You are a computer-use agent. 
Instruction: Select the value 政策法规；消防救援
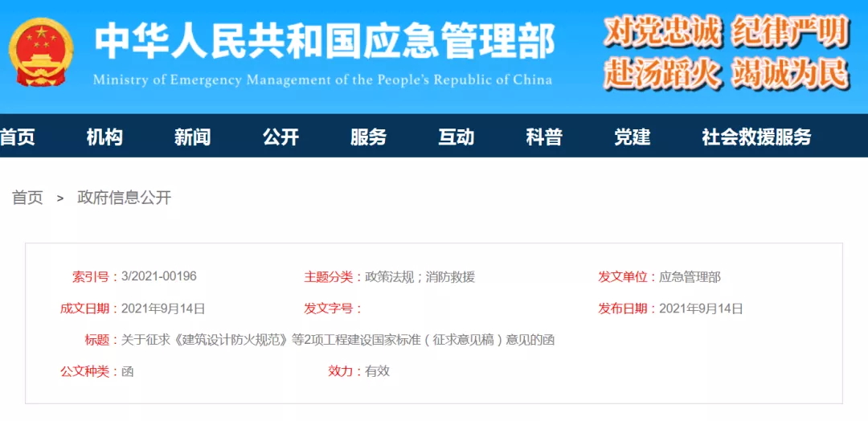click(420, 277)
